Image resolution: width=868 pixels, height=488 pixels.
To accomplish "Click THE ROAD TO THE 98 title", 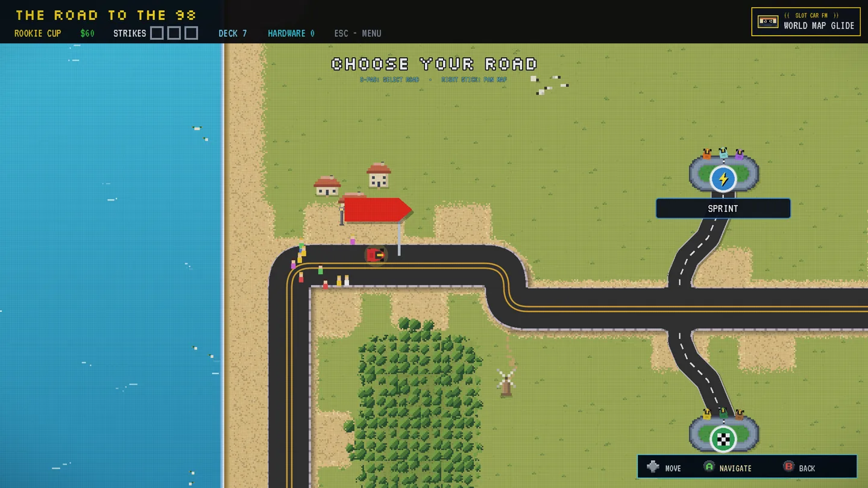I will 106,15.
